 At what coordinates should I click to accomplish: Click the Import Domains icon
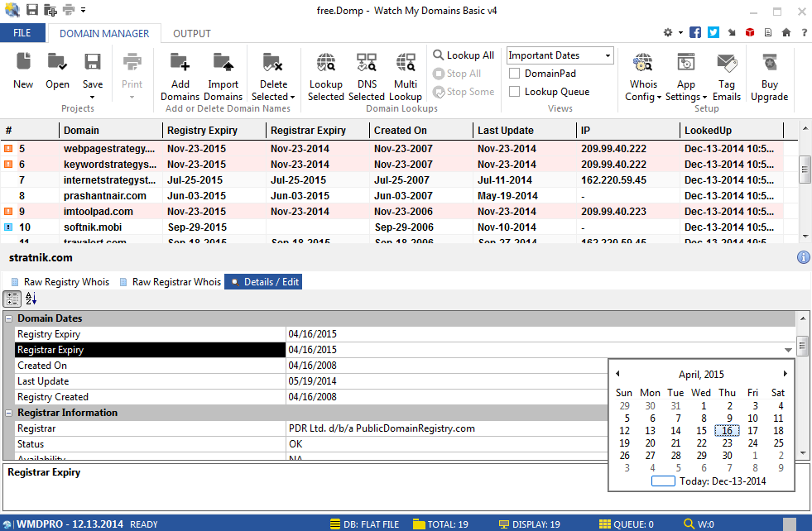(223, 61)
